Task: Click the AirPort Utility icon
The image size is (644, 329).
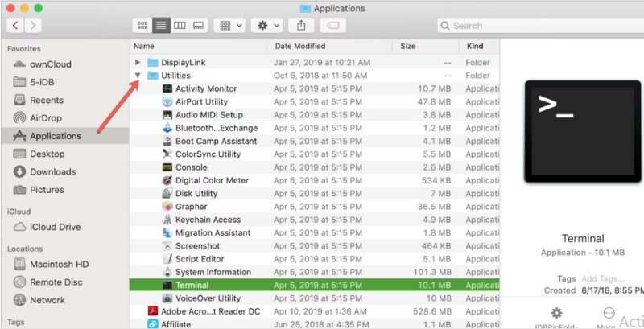Action: (167, 102)
